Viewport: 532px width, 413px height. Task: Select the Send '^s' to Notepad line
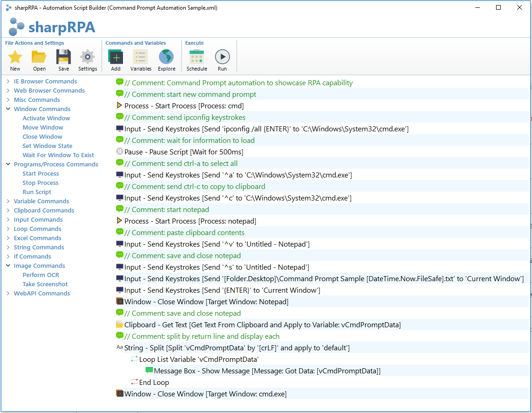(216, 267)
